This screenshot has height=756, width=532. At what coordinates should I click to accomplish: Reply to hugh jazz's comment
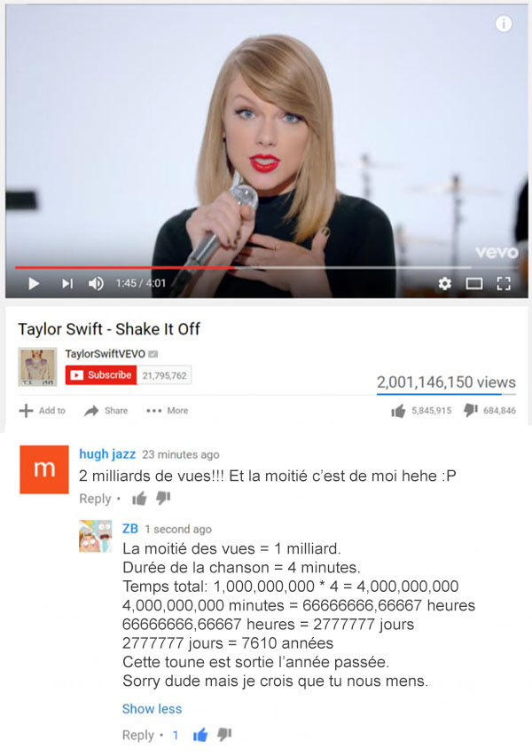point(95,499)
